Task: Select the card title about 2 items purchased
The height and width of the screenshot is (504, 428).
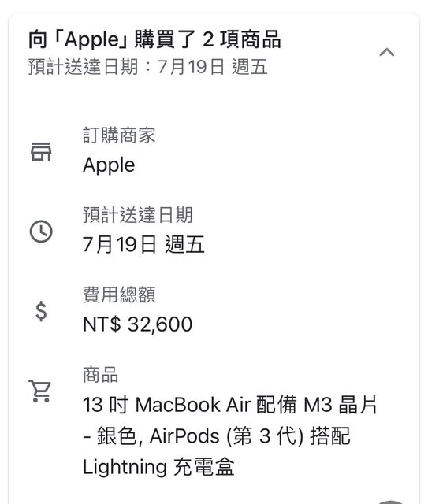Action: point(154,39)
